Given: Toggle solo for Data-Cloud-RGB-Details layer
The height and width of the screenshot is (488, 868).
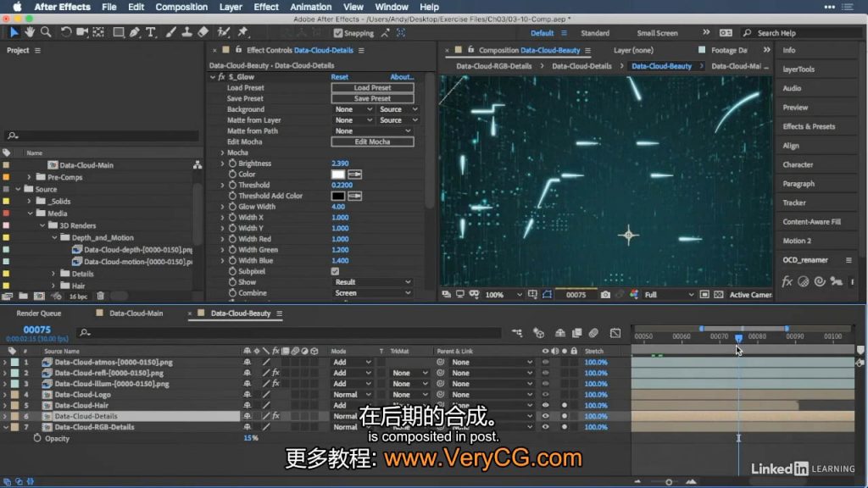Looking at the screenshot, I should [564, 427].
